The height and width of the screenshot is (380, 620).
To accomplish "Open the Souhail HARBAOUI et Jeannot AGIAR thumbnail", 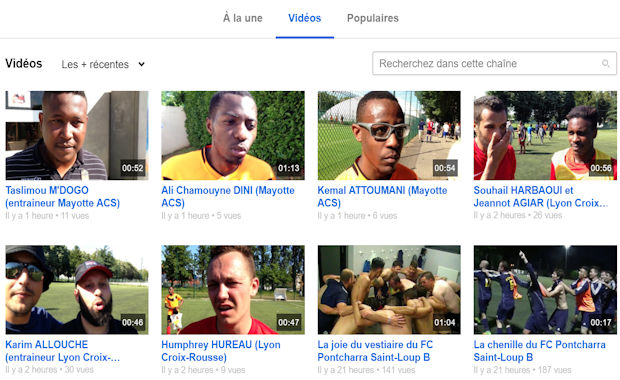I will click(545, 136).
